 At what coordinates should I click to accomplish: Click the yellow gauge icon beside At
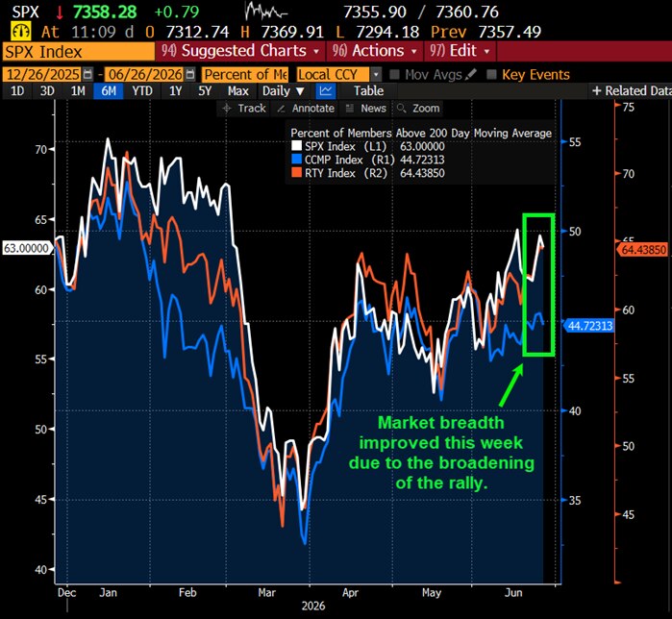point(21,32)
